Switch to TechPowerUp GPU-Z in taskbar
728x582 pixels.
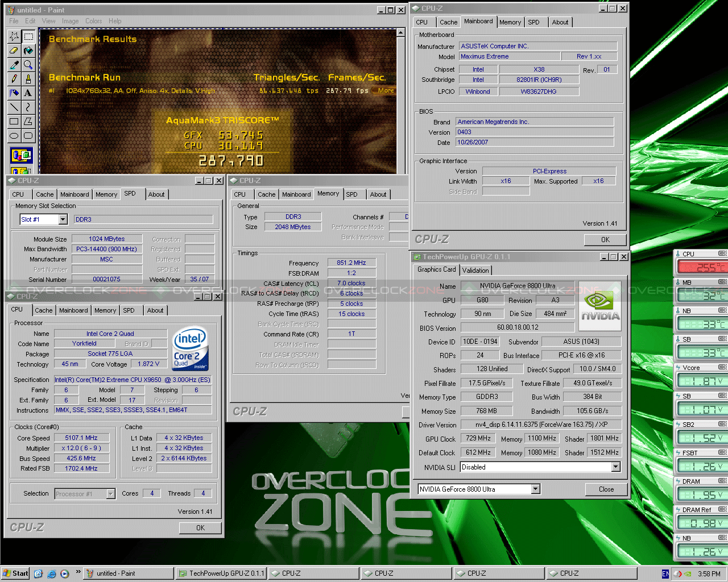tap(221, 573)
